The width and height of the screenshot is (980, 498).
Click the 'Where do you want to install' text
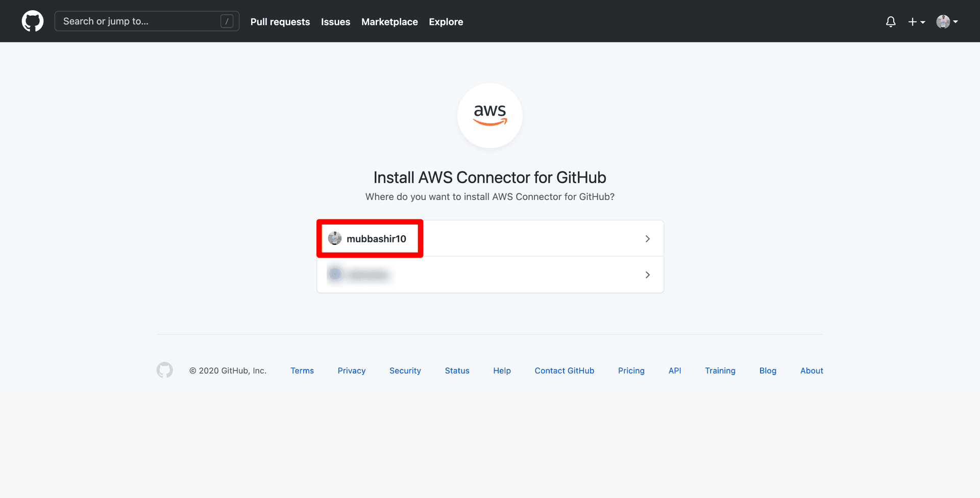[490, 196]
